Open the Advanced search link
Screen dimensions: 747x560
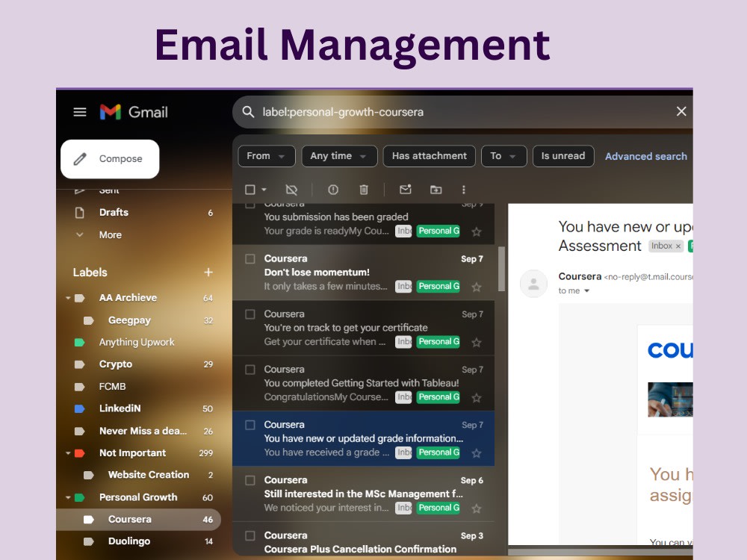click(x=646, y=156)
